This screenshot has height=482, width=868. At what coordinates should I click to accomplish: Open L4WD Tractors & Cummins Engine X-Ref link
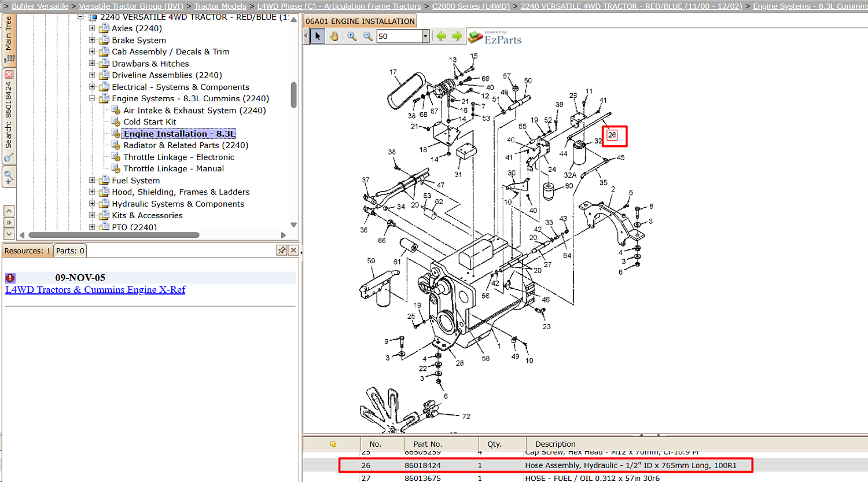95,290
